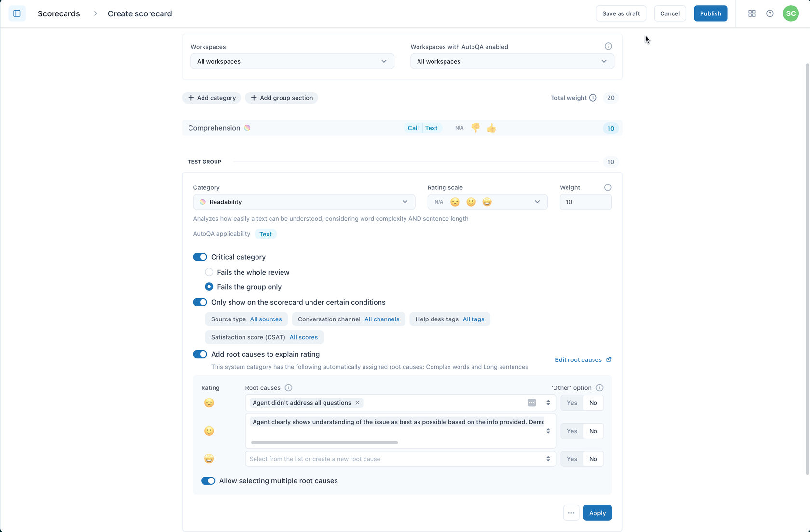Navigate to Scorecards via breadcrumb
Viewport: 810px width, 532px height.
click(x=58, y=13)
